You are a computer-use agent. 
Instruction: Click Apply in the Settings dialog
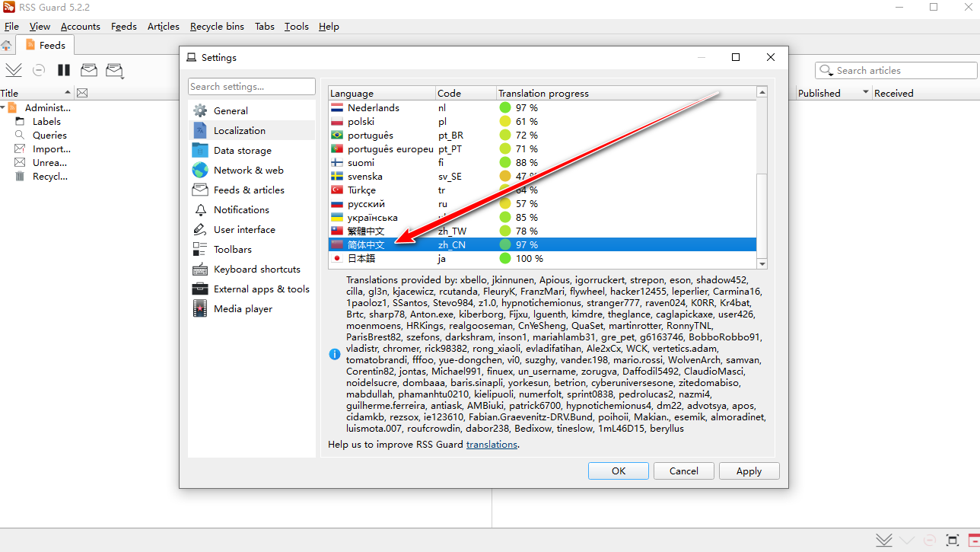(x=749, y=471)
